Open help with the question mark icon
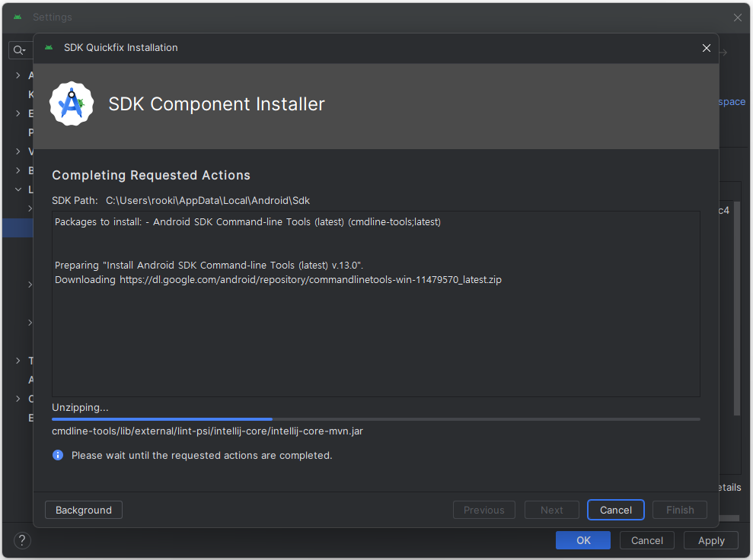Screen dimensions: 753x560 point(22,540)
